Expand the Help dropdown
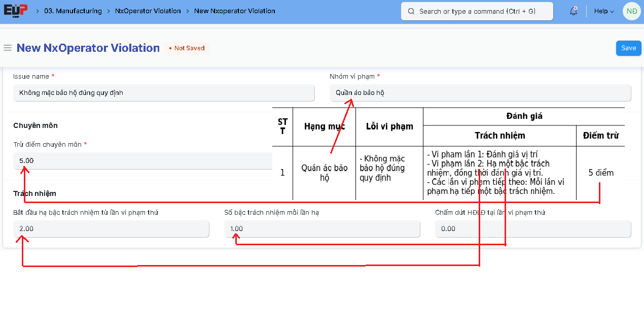 [603, 11]
